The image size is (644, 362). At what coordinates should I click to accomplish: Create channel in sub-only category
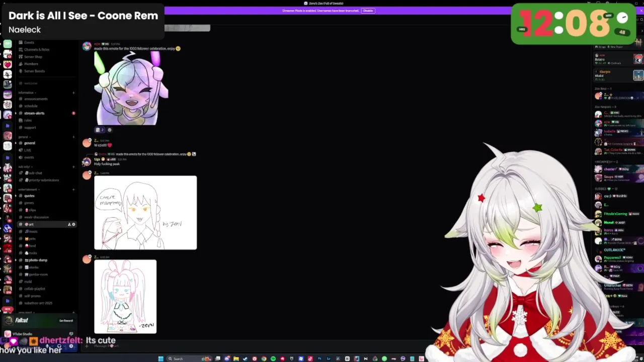(73, 166)
